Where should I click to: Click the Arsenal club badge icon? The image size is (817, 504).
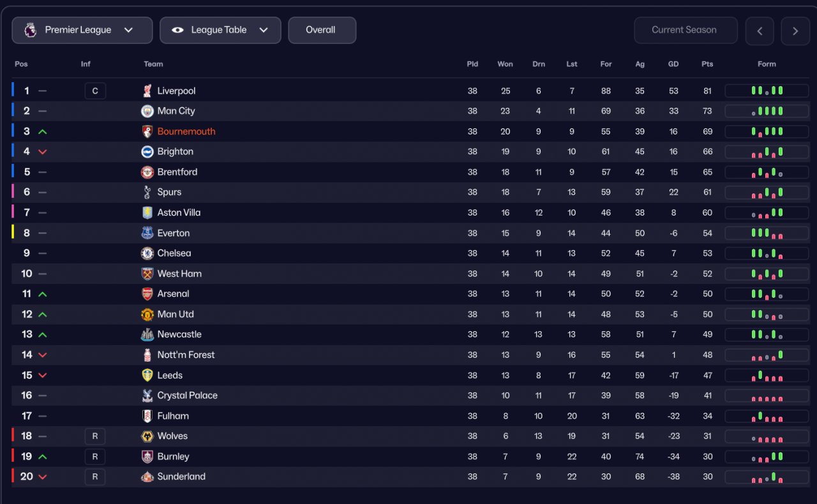[147, 294]
